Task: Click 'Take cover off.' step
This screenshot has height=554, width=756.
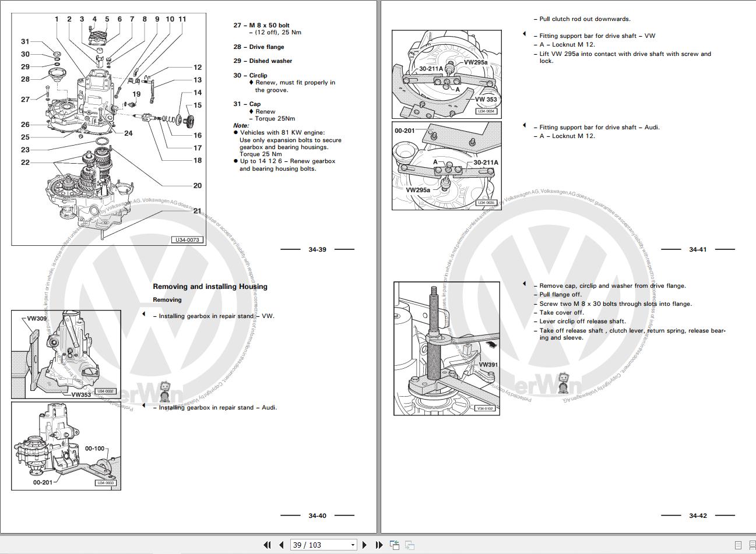Action: (558, 313)
